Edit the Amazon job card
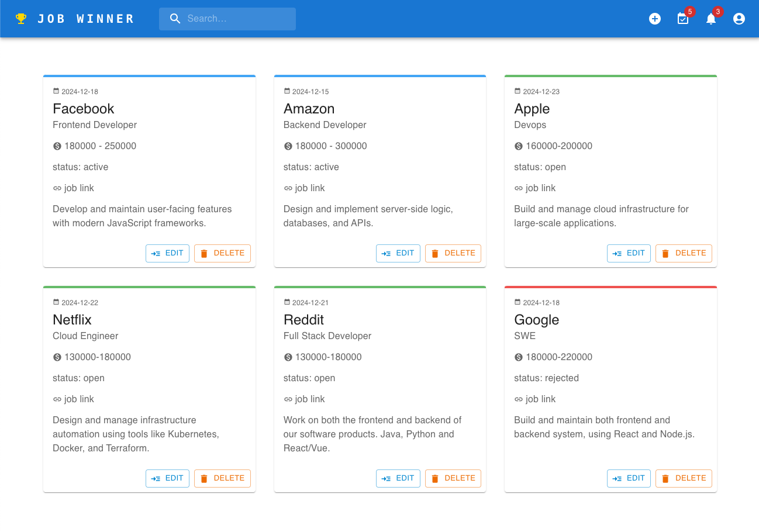The width and height of the screenshot is (759, 532). 398,253
